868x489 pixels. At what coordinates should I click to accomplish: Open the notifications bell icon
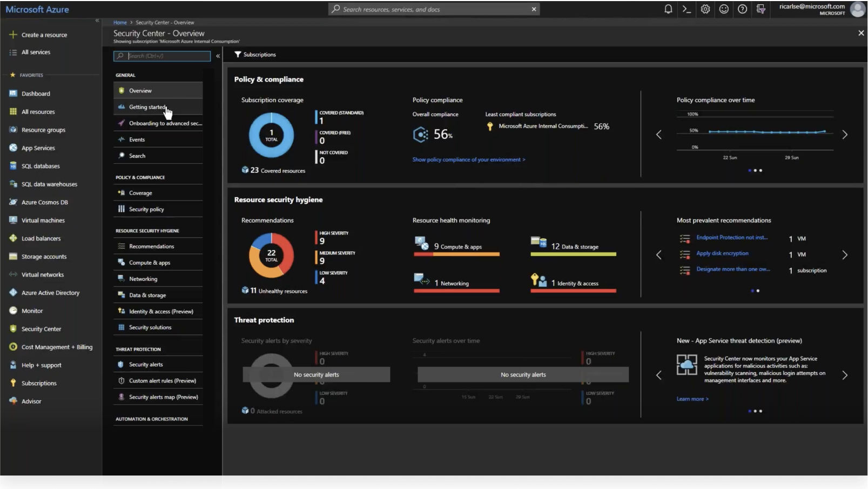point(668,9)
